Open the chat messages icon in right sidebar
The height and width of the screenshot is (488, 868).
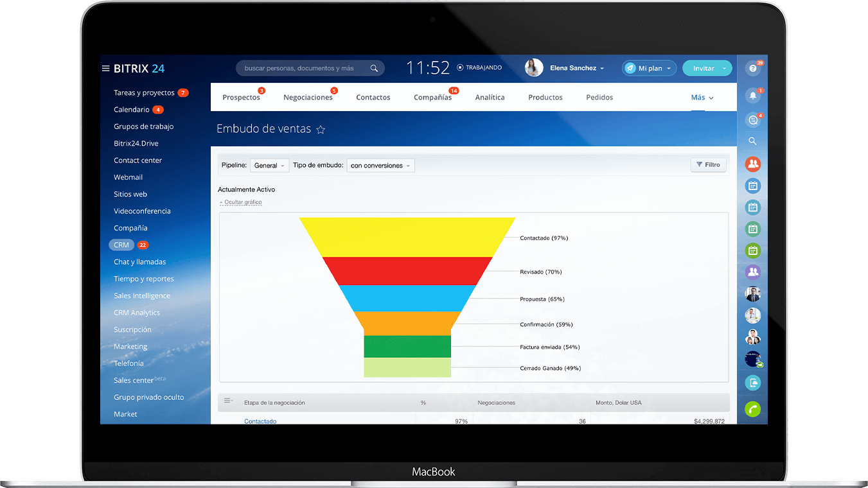click(752, 119)
